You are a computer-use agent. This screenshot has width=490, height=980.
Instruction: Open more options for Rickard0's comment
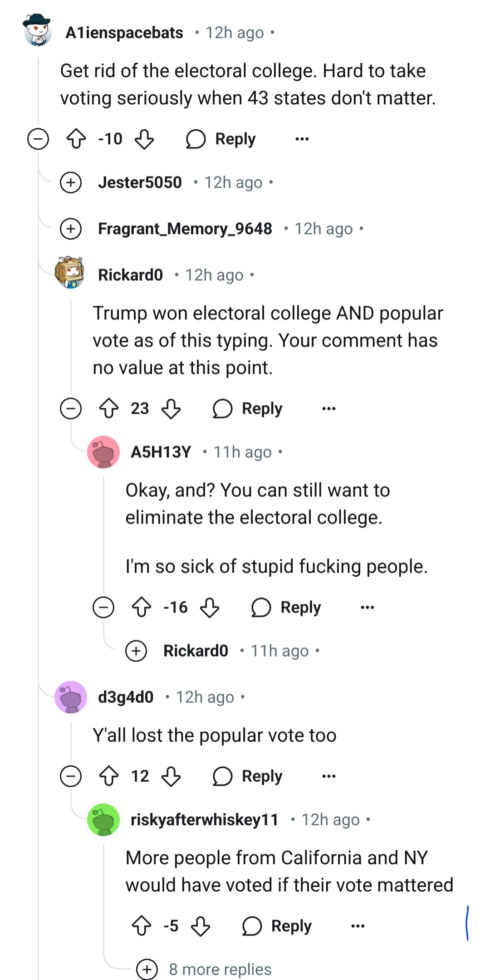click(x=328, y=409)
